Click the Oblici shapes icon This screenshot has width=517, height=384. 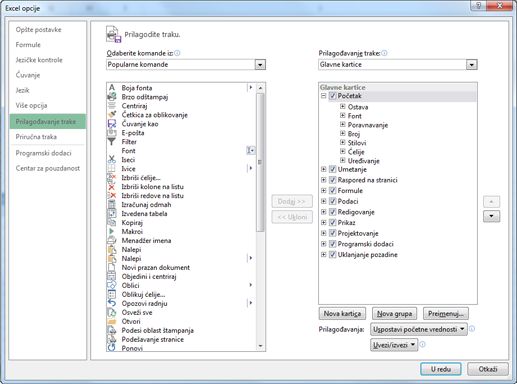point(112,285)
